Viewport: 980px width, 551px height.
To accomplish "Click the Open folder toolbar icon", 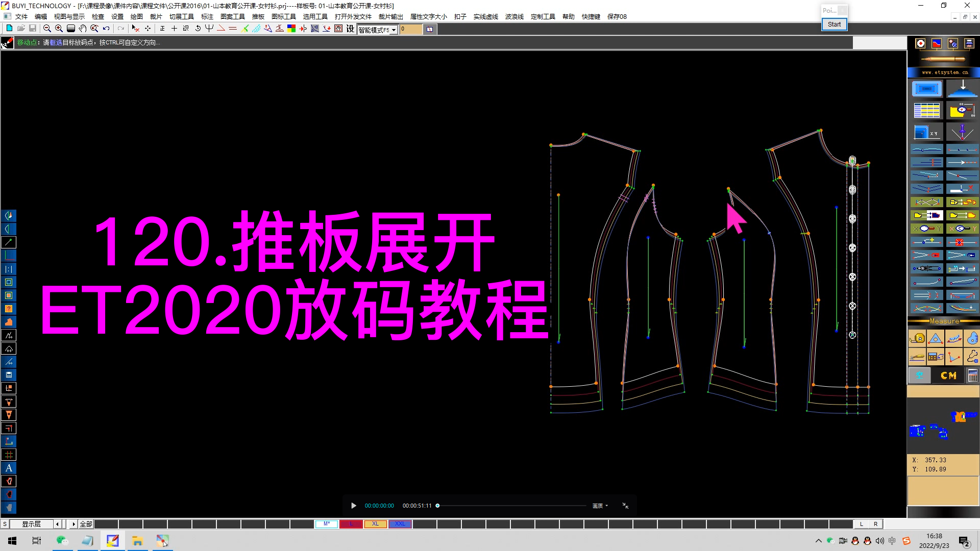I will pyautogui.click(x=21, y=29).
